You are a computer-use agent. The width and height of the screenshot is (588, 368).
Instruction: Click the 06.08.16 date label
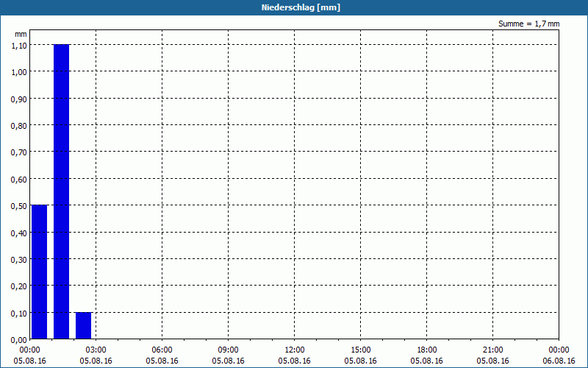point(559,361)
